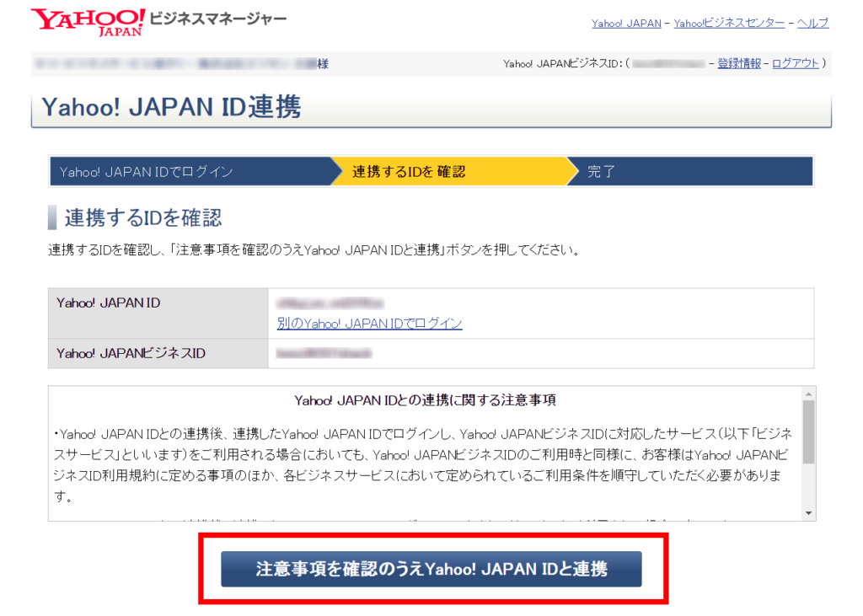Image resolution: width=863 pixels, height=616 pixels.
Task: Click the blurred Yahoo! JAPAN ID value
Action: pos(330,303)
